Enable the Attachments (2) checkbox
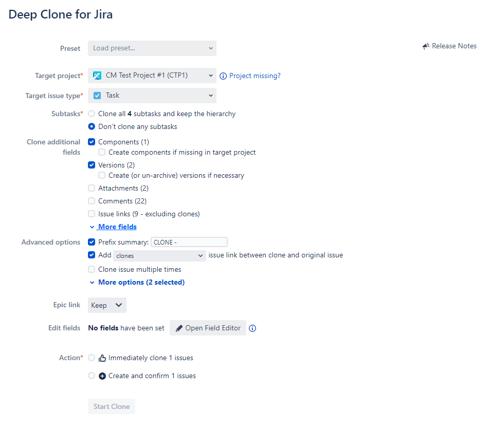490x448 pixels. (92, 188)
